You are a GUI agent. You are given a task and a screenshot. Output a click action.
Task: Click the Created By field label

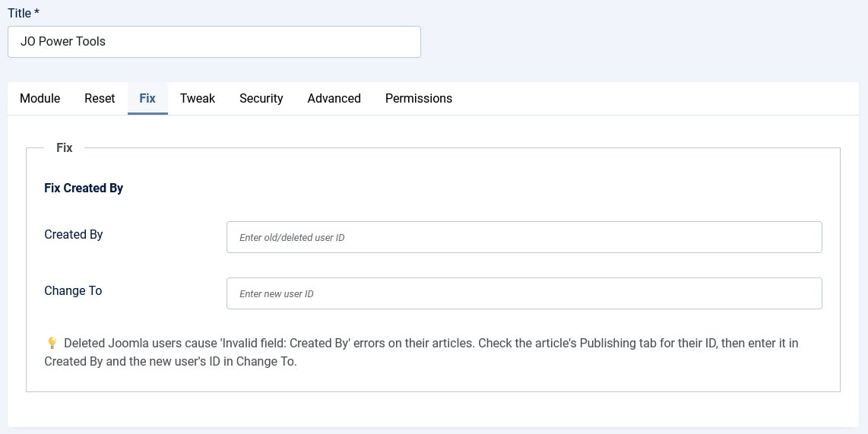(x=74, y=234)
